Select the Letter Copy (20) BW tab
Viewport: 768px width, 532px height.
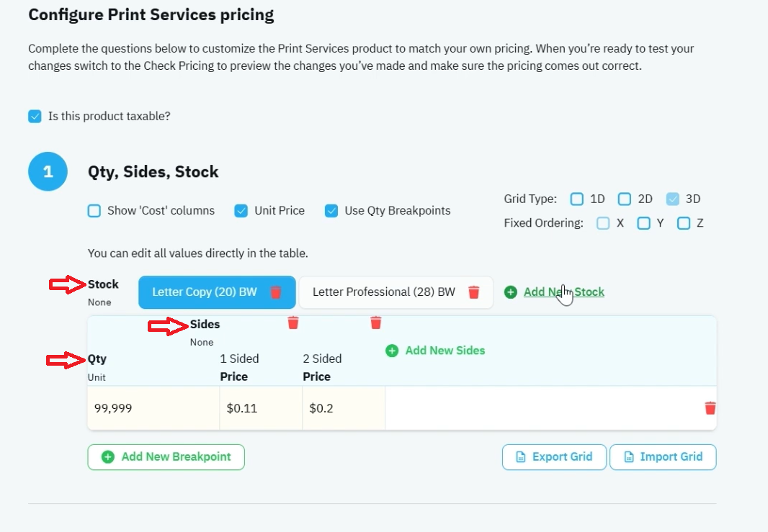click(x=204, y=292)
